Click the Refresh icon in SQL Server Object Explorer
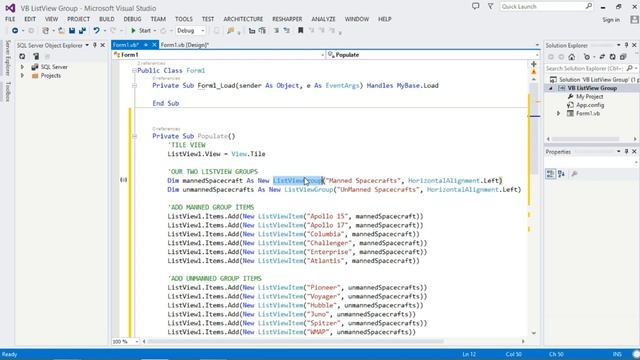Viewport: 640px width, 360px height. (x=22, y=56)
